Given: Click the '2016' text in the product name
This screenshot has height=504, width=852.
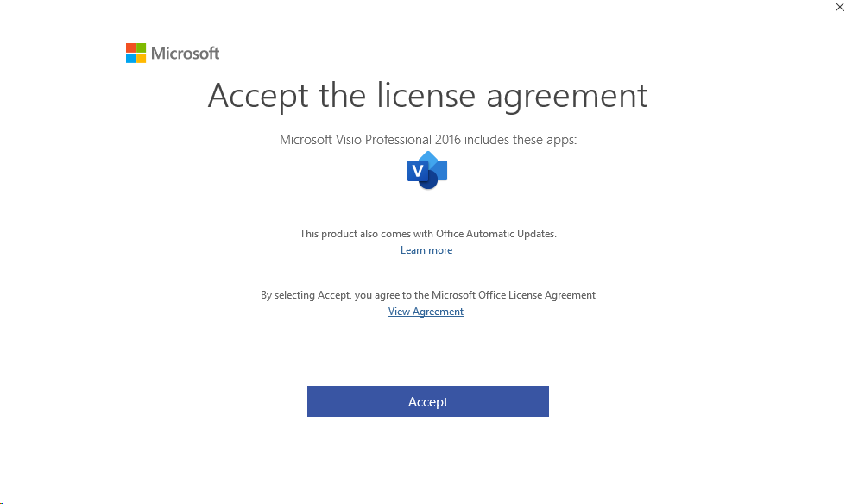Looking at the screenshot, I should [448, 140].
